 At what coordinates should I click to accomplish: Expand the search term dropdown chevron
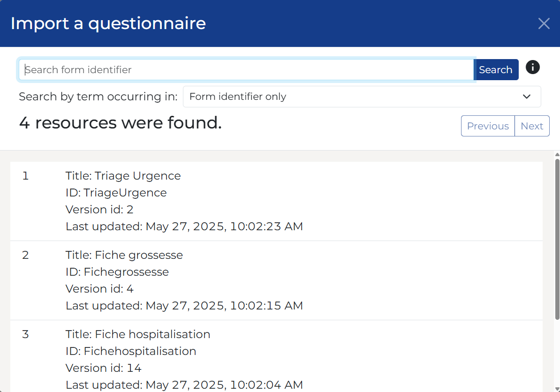pyautogui.click(x=527, y=97)
